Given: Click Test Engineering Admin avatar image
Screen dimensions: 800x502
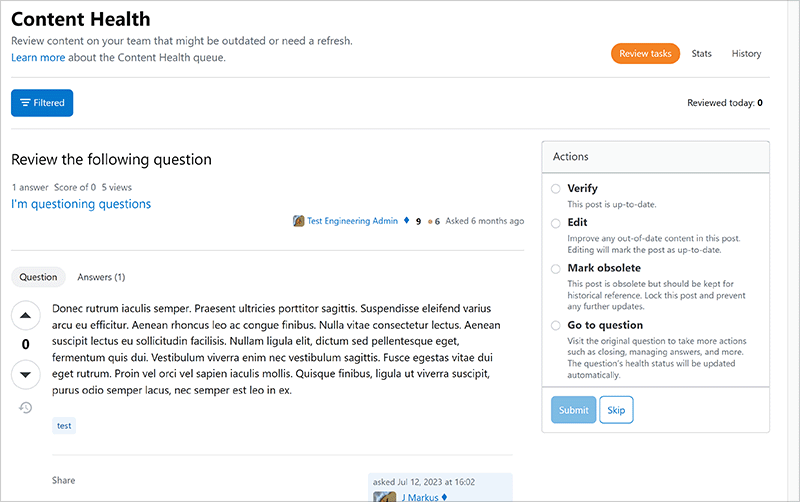Looking at the screenshot, I should 299,221.
